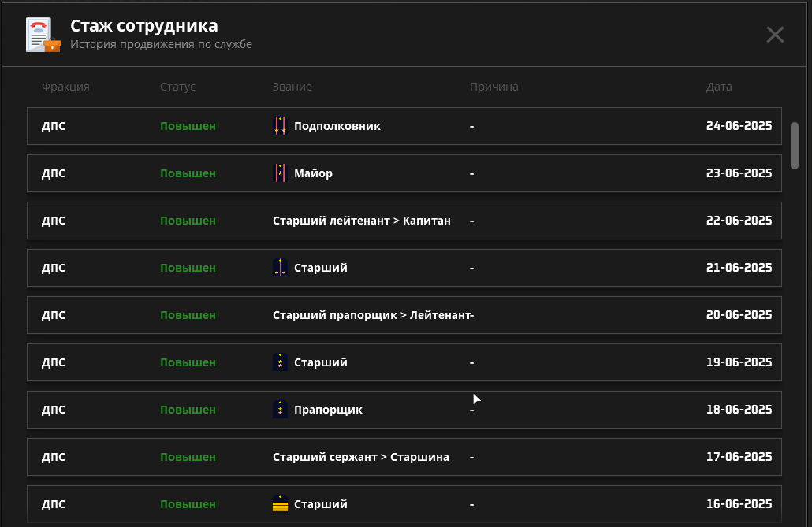Click the Звание column header
The width and height of the screenshot is (812, 527).
tap(292, 87)
